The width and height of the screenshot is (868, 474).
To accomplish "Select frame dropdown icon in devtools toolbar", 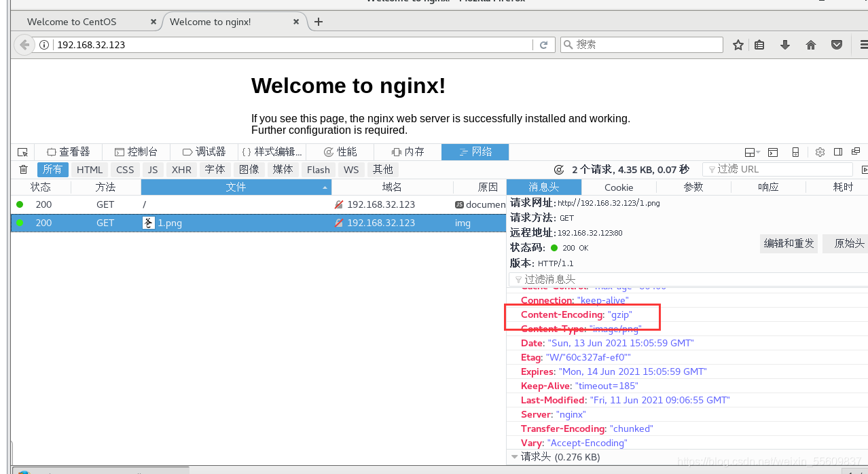I will [752, 152].
